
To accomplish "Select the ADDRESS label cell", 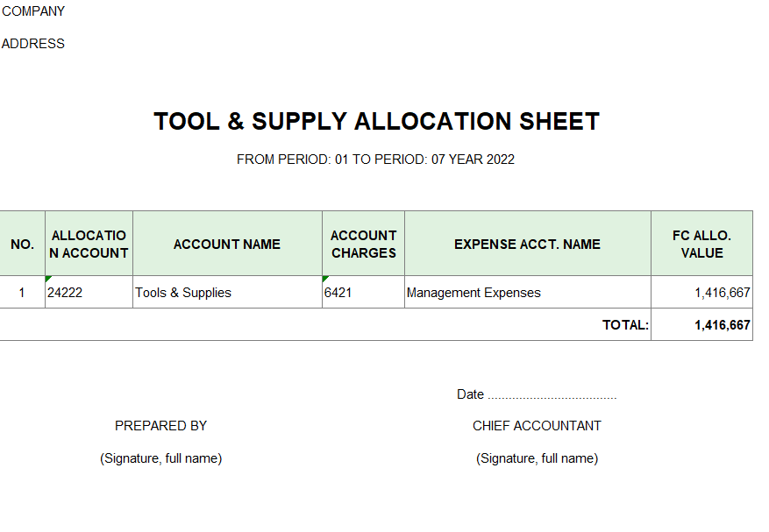I will (x=33, y=44).
